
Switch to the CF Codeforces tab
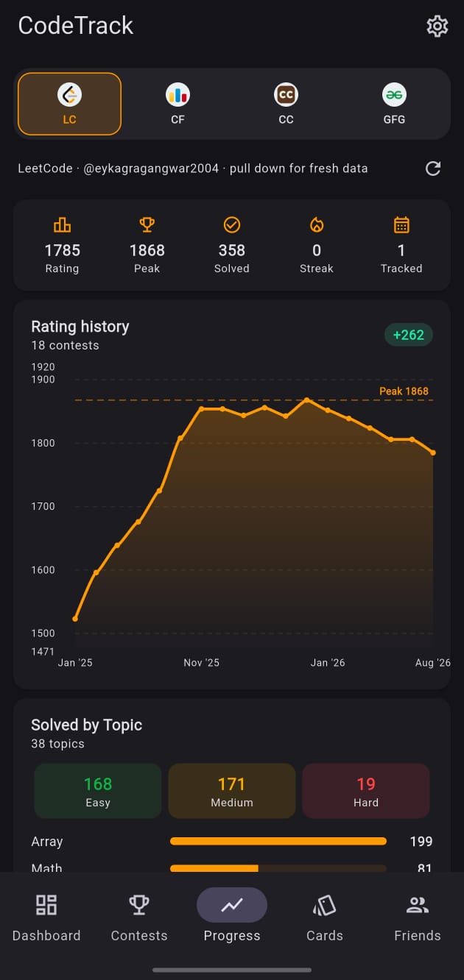point(177,104)
